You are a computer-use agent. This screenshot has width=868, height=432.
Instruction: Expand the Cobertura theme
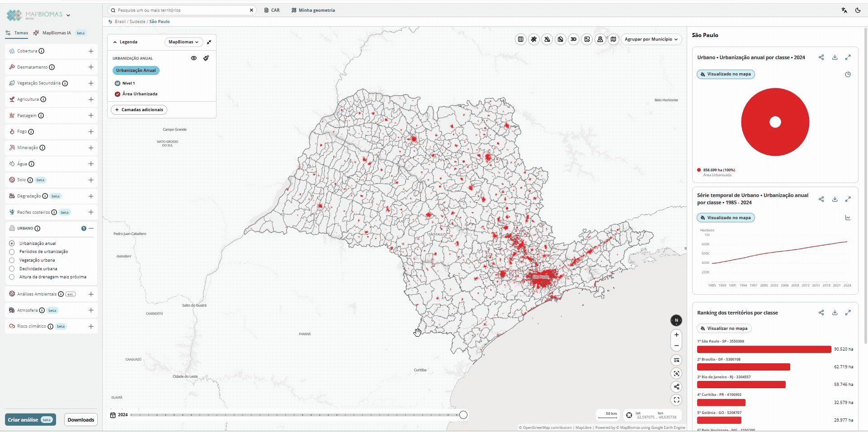(x=91, y=51)
